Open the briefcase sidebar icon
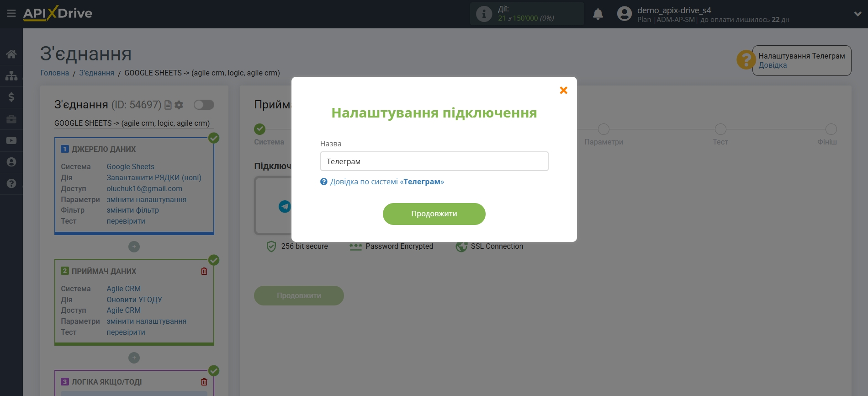 click(11, 119)
